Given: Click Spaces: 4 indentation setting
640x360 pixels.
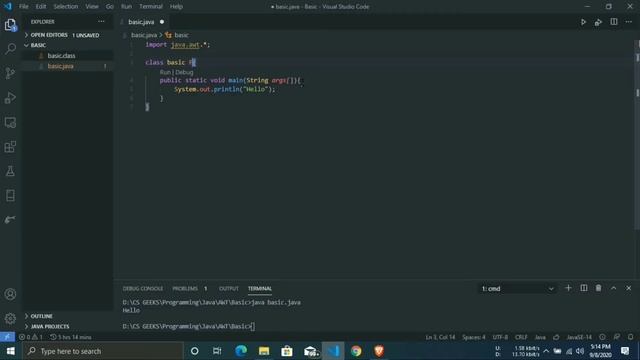Looking at the screenshot, I should coord(473,337).
